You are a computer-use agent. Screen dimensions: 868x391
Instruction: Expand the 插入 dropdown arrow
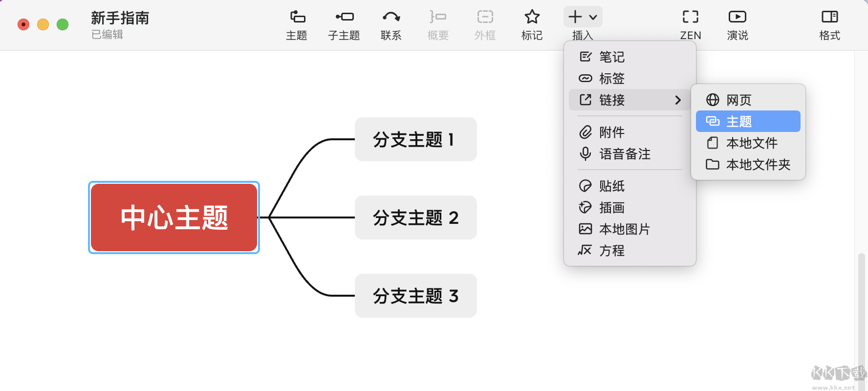(593, 18)
